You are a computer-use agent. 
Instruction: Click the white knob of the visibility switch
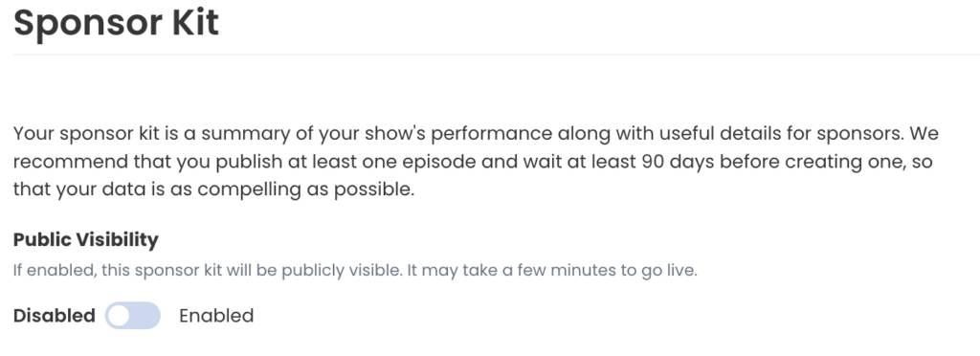coord(118,316)
